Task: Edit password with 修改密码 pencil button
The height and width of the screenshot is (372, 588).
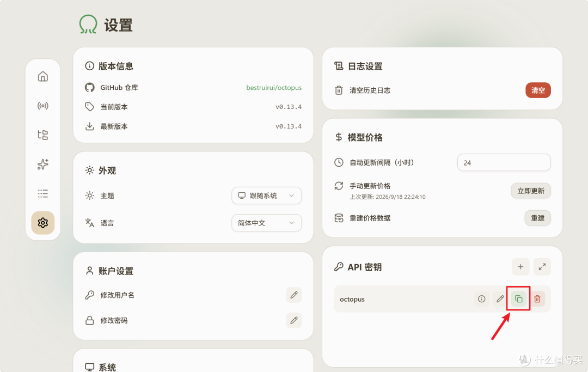Action: (x=293, y=320)
